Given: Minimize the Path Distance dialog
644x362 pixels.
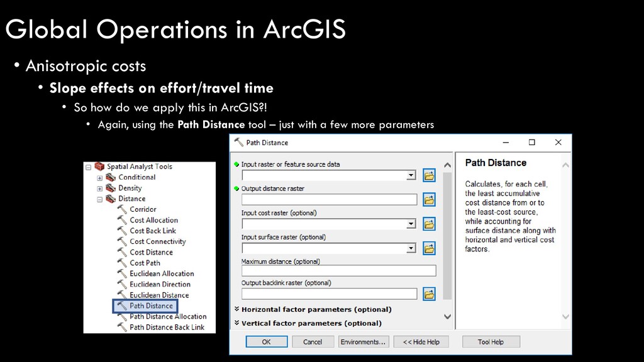Looking at the screenshot, I should coord(506,142).
